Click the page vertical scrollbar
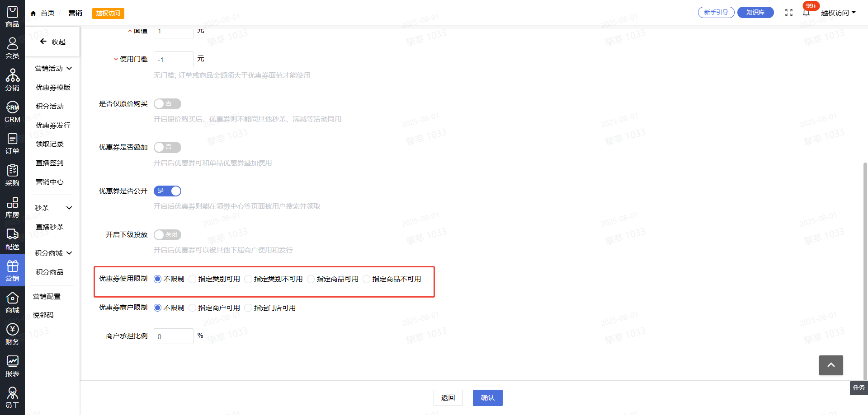This screenshot has height=415, width=868. [x=865, y=271]
